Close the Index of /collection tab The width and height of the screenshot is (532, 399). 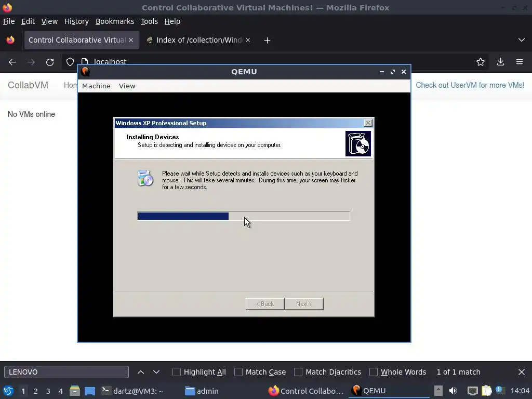point(248,40)
